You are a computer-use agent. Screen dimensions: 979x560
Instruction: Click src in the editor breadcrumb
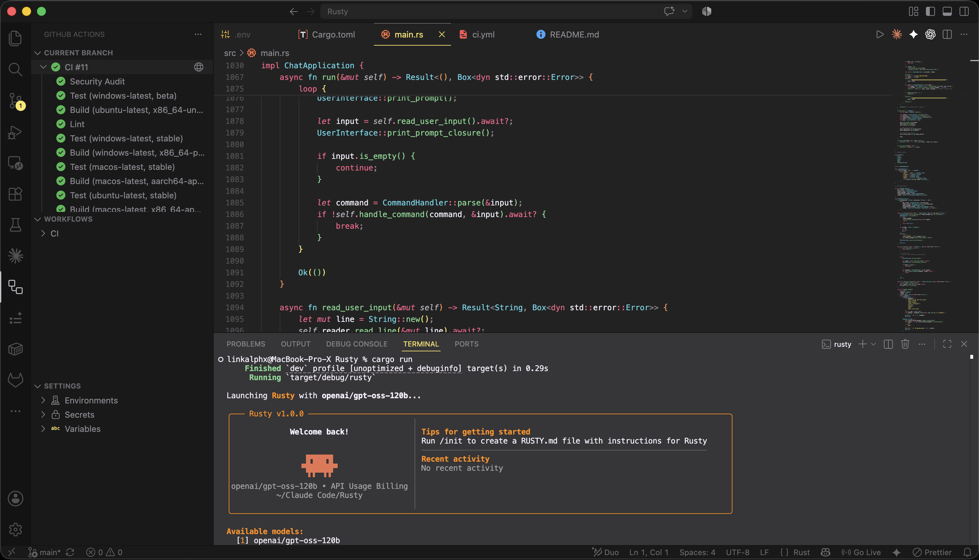[x=230, y=53]
